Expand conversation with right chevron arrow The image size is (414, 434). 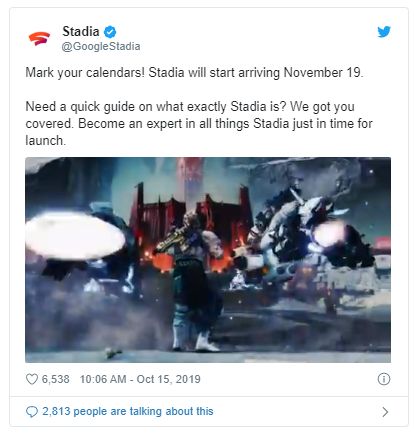[385, 412]
